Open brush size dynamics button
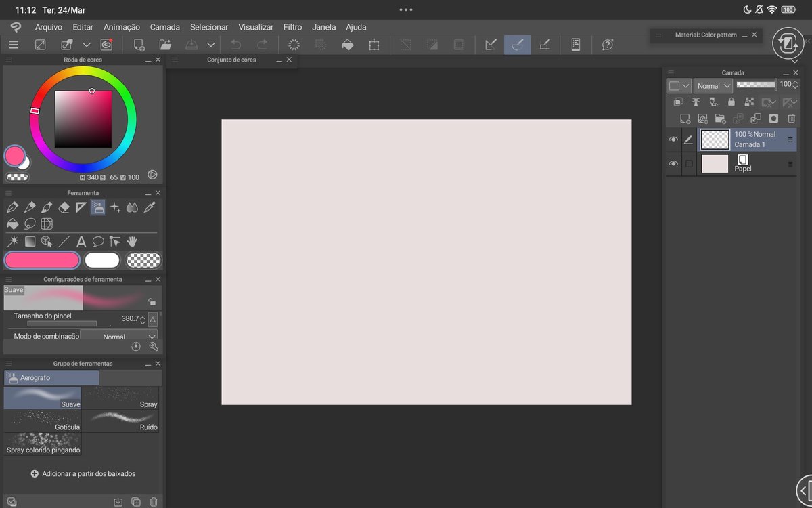Viewport: 812px width, 508px height. click(x=153, y=319)
